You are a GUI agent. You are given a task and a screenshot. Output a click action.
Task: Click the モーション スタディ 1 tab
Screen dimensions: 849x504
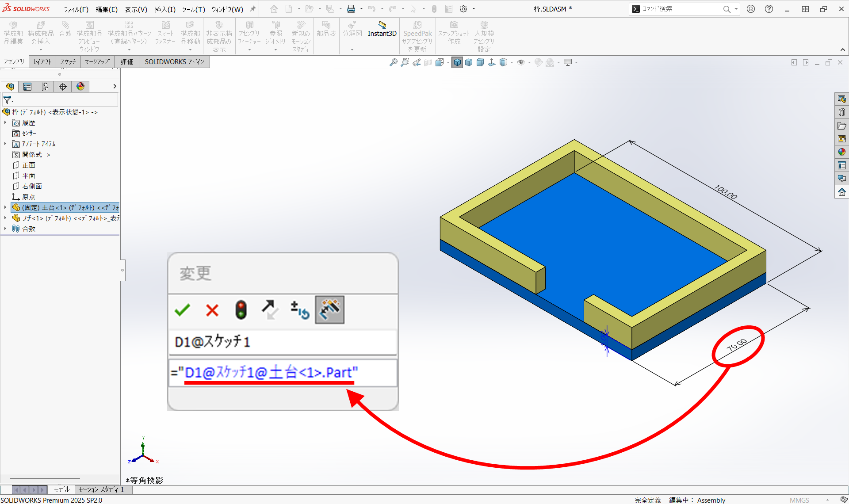(x=101, y=489)
